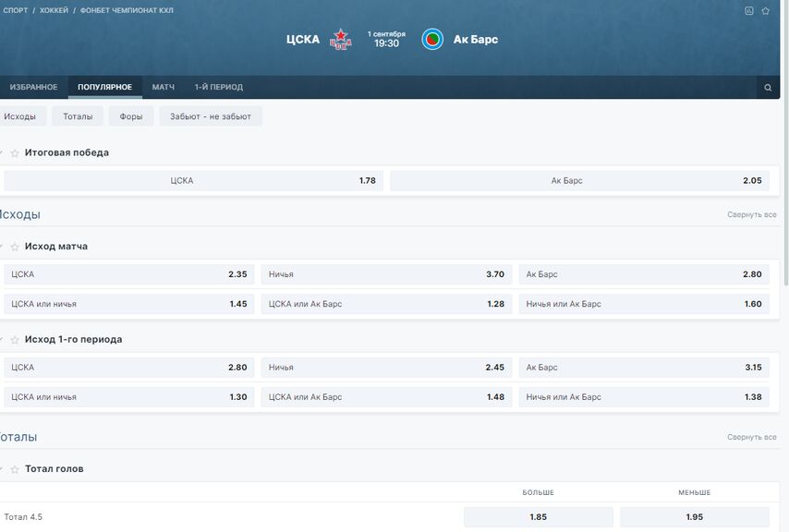
Task: Add match to favorites via header star icon
Action: tap(765, 10)
